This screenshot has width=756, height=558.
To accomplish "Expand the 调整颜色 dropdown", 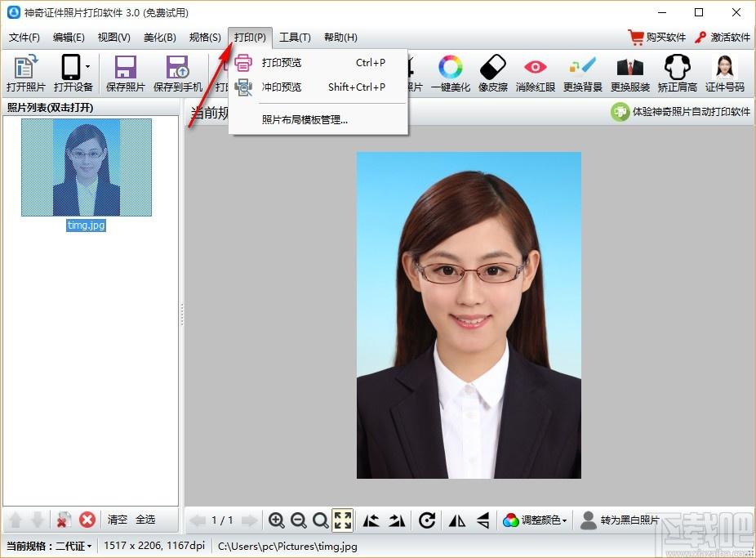I will click(x=536, y=520).
